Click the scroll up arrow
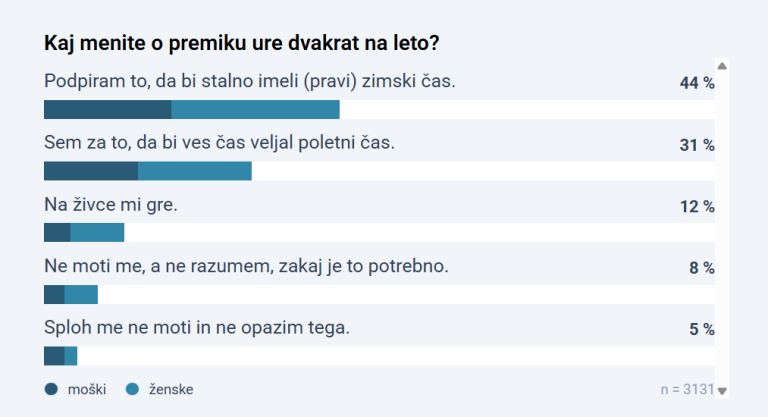Viewport: 768px width, 417px height. click(722, 67)
